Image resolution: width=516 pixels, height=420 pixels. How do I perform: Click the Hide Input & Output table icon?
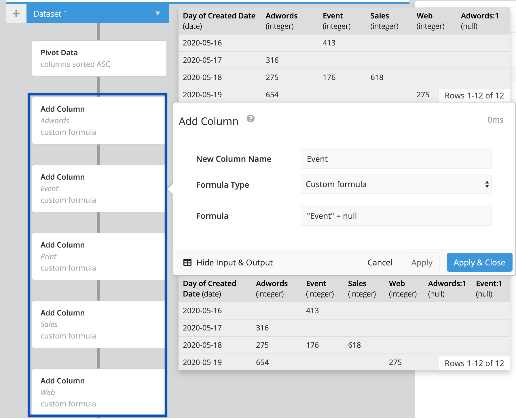[x=187, y=263]
